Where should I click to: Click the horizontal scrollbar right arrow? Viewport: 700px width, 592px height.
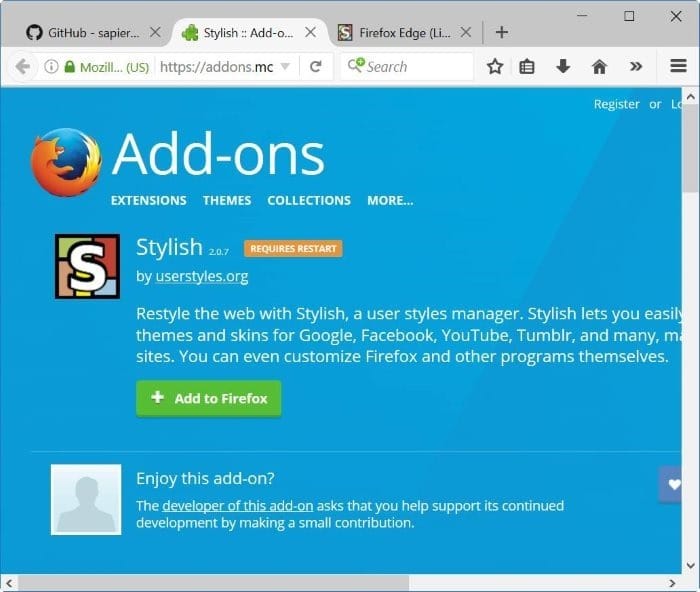pyautogui.click(x=672, y=583)
